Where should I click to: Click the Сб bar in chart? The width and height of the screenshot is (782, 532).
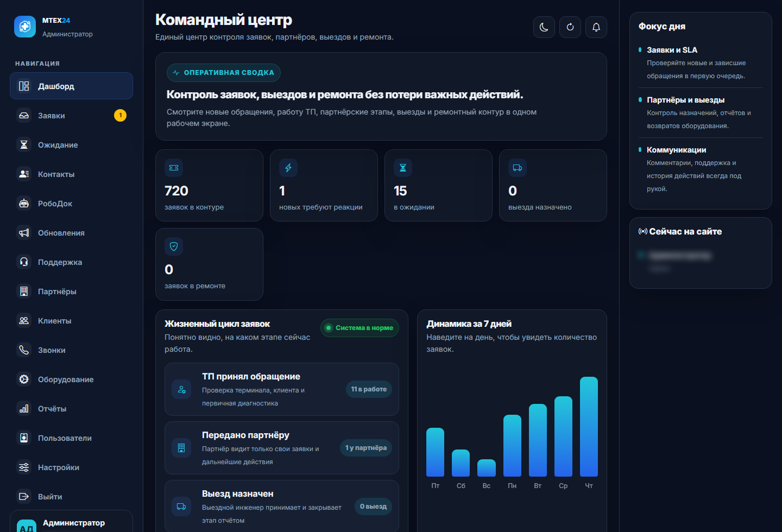[461, 463]
